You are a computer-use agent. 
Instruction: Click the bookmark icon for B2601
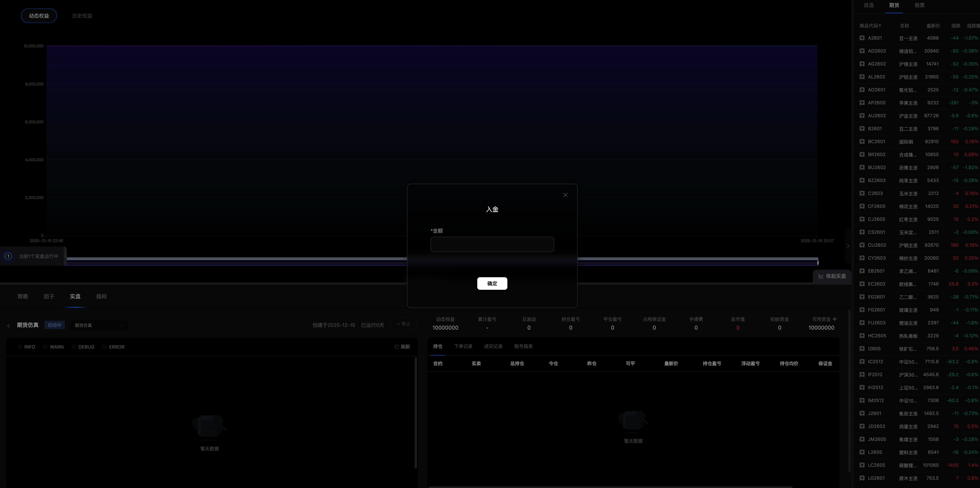pos(862,129)
